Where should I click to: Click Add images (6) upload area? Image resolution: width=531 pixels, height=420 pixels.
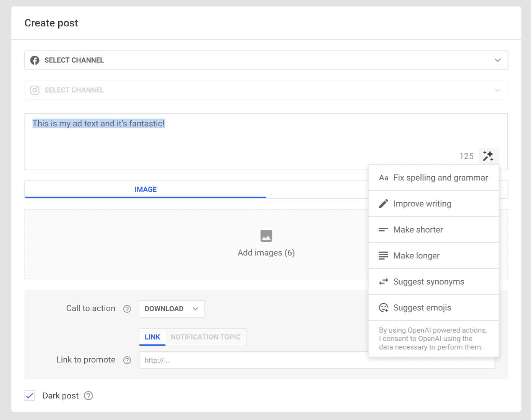(266, 245)
